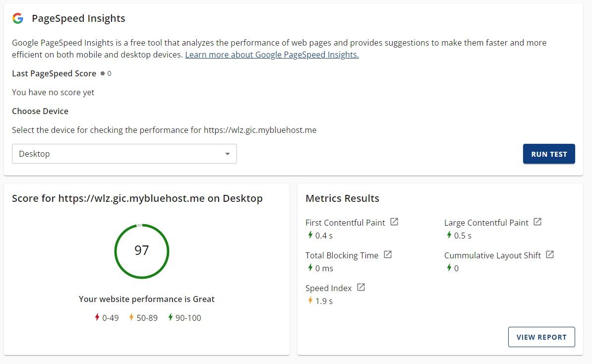This screenshot has width=592, height=364.
Task: Click 'Speed Index' label
Action: (x=328, y=288)
